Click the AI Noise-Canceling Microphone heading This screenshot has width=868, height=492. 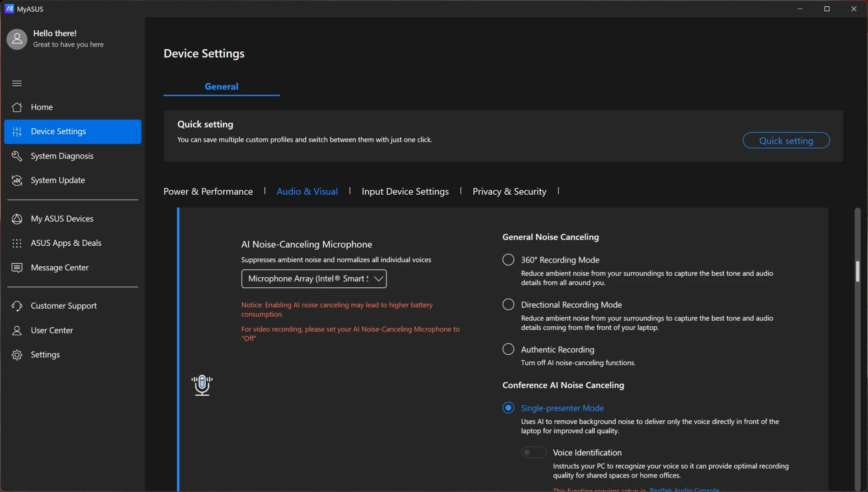point(307,244)
